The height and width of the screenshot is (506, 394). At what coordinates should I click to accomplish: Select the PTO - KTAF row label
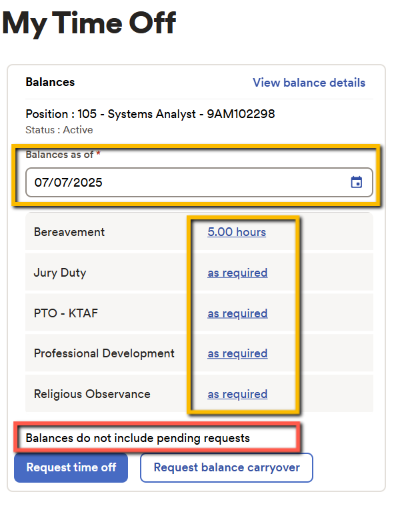point(66,313)
